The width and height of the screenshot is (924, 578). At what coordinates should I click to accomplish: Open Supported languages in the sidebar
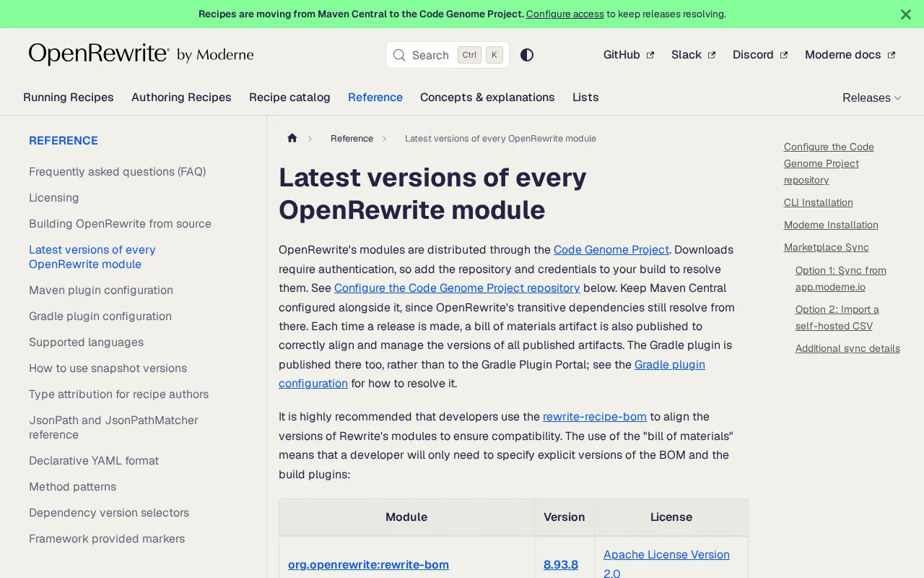[86, 342]
